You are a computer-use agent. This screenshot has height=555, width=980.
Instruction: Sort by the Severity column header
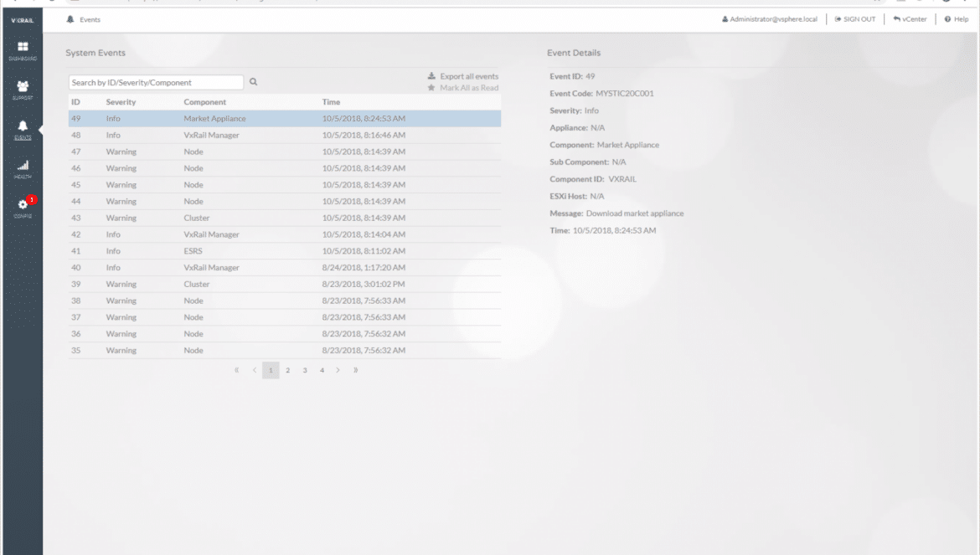point(121,102)
